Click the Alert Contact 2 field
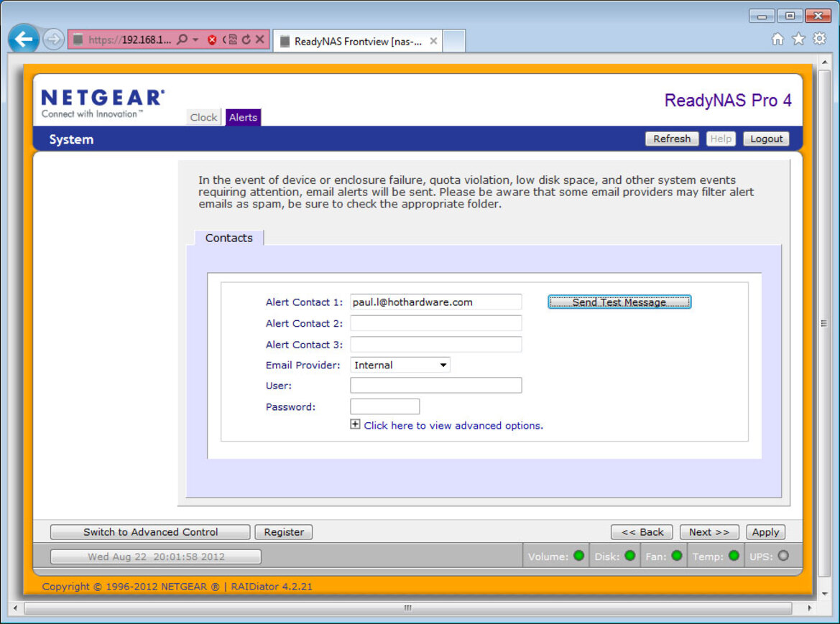This screenshot has height=624, width=840. click(x=436, y=323)
